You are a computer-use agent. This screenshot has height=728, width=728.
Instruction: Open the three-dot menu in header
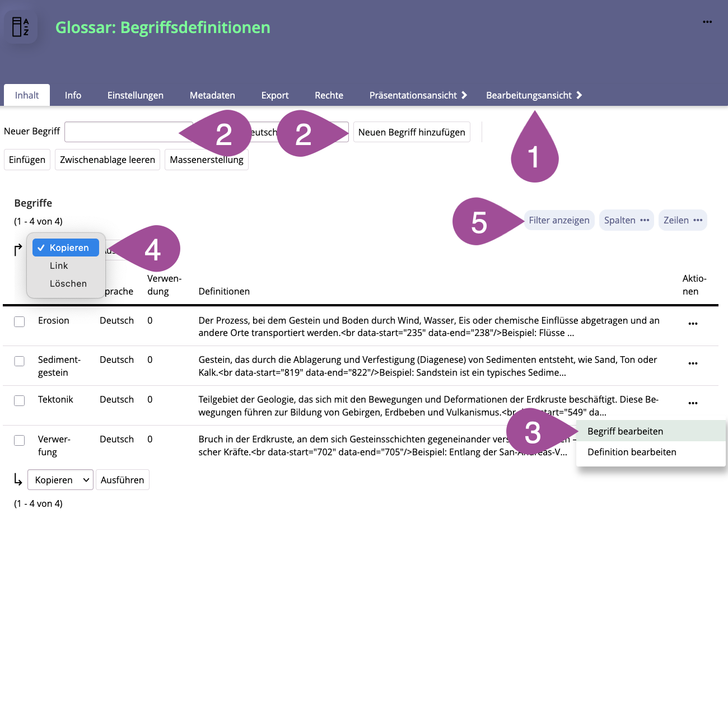point(707,22)
